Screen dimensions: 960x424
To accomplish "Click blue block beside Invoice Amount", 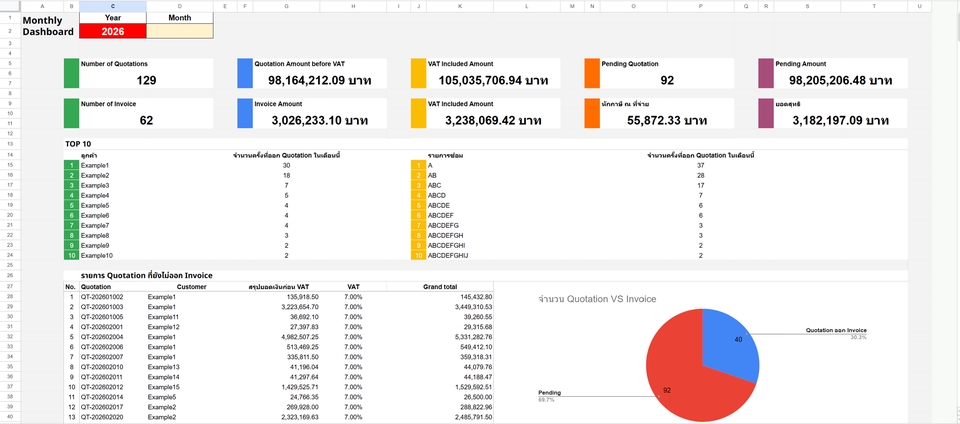I will click(x=245, y=113).
